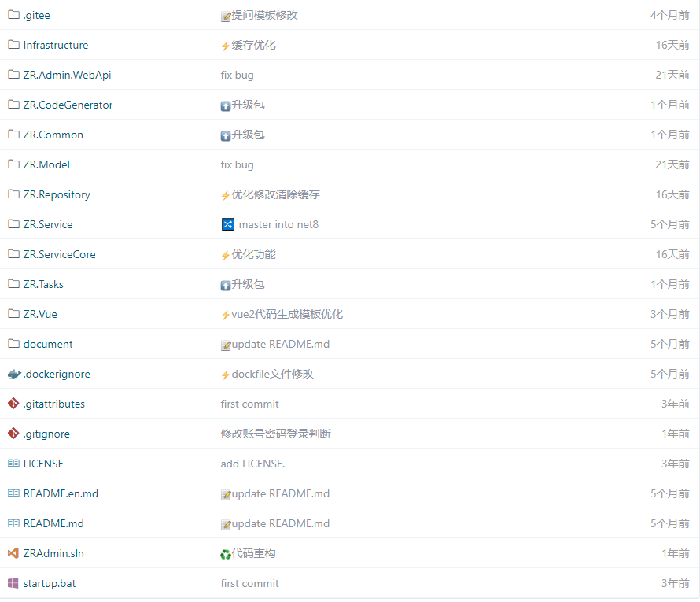
Task: Open the ZR.Common folder
Action: point(53,135)
